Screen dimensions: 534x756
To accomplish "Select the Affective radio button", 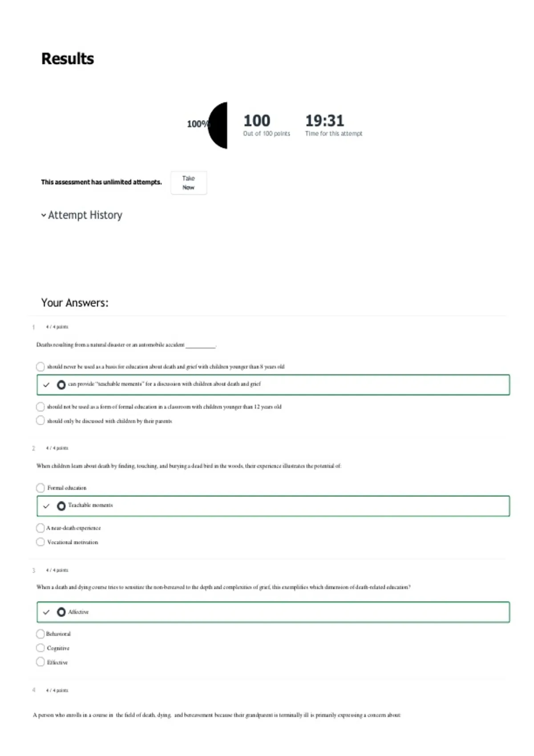I will 61,612.
